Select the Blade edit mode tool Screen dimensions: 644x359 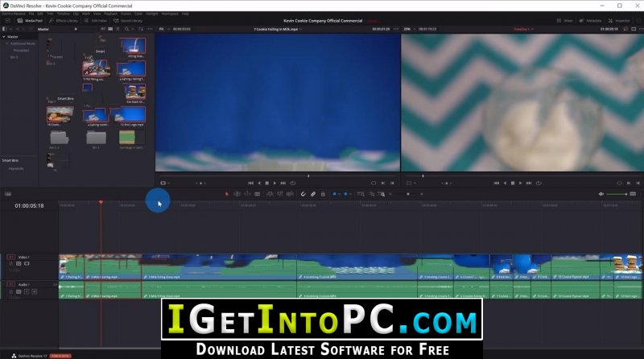coord(257,194)
